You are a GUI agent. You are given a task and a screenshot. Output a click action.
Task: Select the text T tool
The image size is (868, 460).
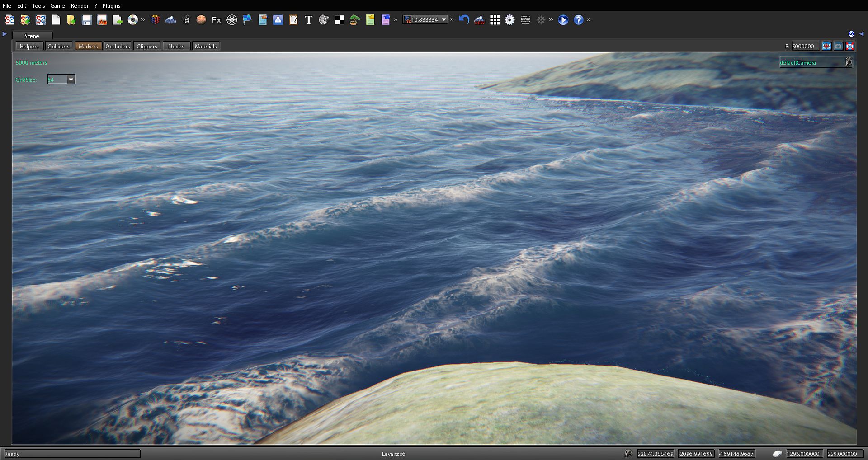[308, 20]
